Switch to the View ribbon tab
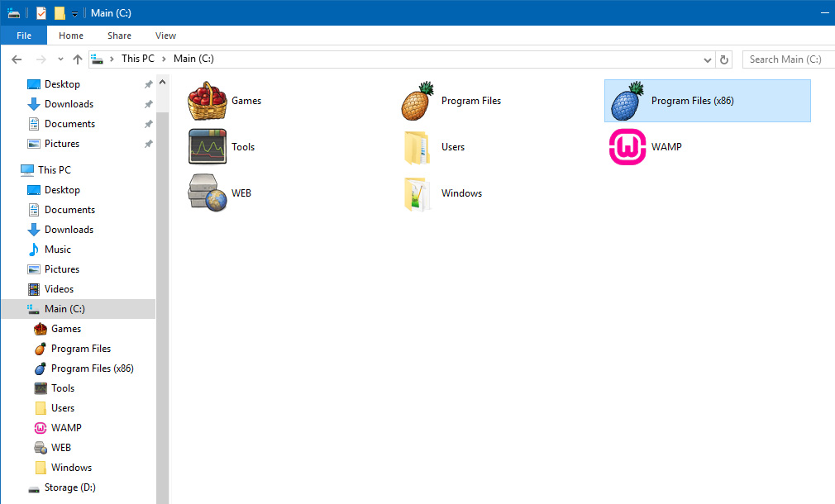 pyautogui.click(x=165, y=36)
